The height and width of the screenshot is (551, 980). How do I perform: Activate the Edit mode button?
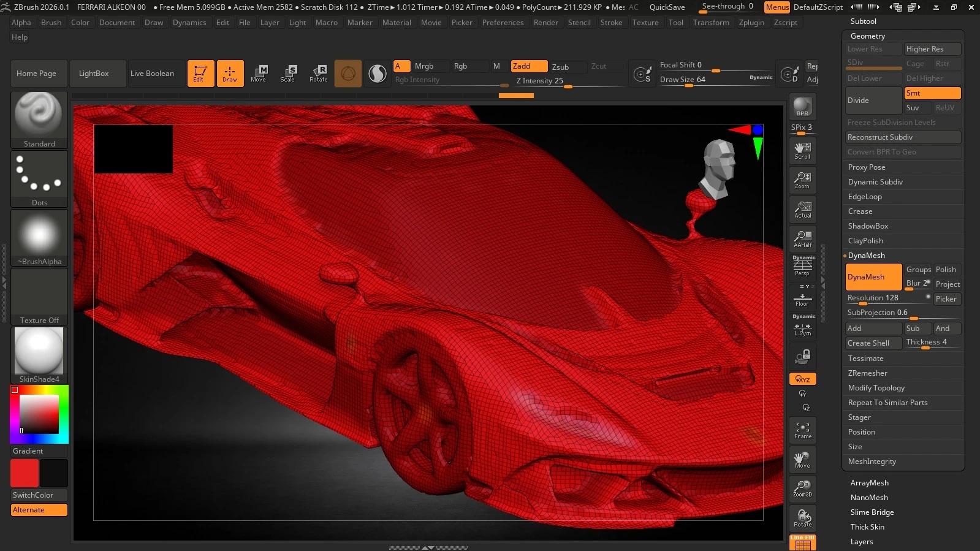pyautogui.click(x=200, y=74)
